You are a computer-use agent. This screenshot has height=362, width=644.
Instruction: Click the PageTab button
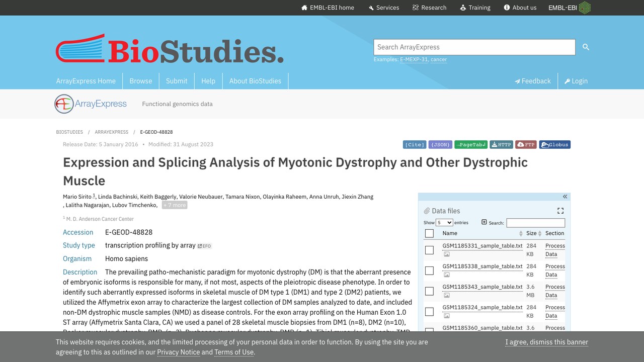point(471,145)
